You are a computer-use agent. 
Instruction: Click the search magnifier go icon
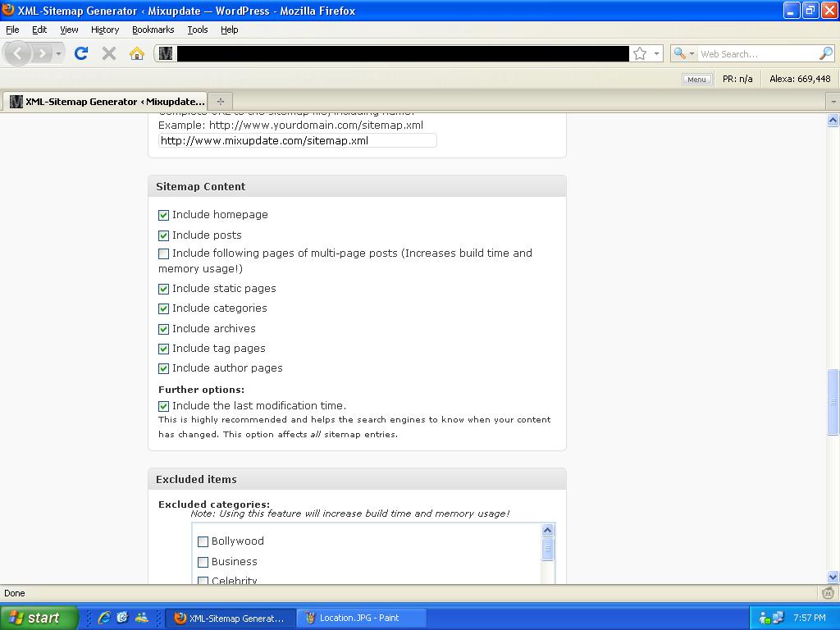click(x=826, y=53)
